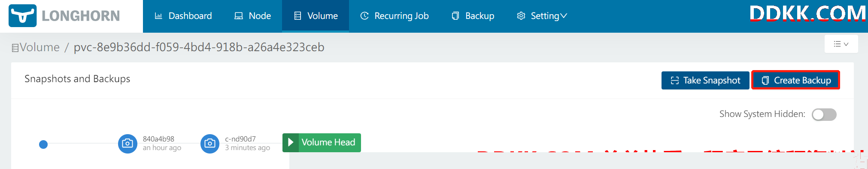The height and width of the screenshot is (169, 868).
Task: Go to the Dashboard page
Action: coord(183,16)
